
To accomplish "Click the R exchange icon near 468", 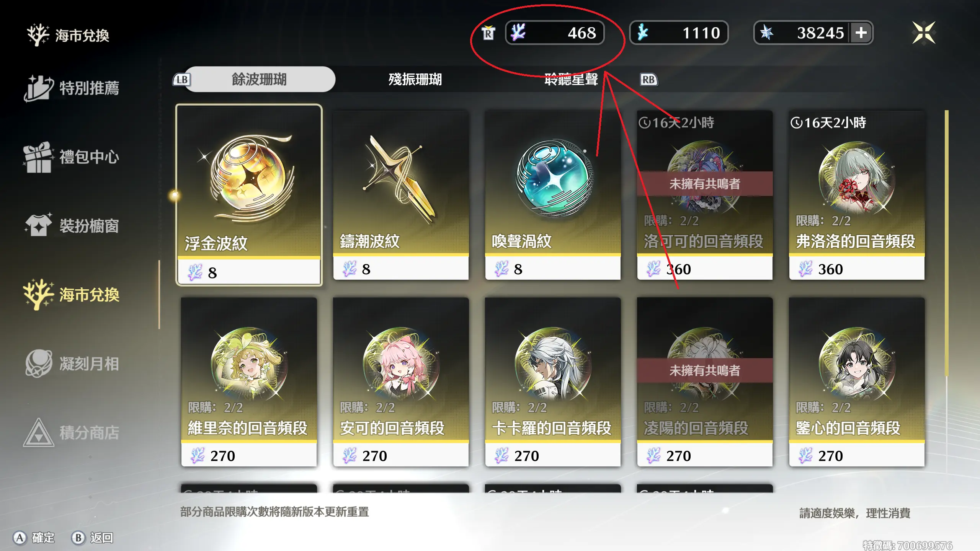I will (x=488, y=33).
